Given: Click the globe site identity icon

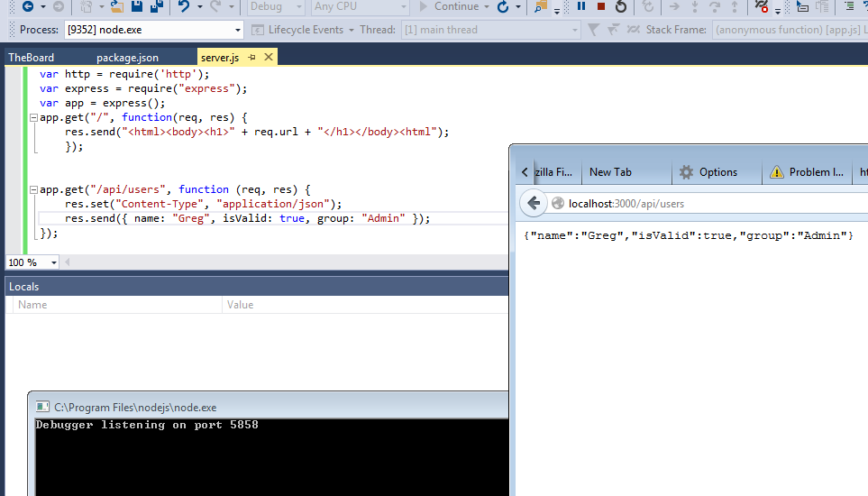Looking at the screenshot, I should coord(558,203).
